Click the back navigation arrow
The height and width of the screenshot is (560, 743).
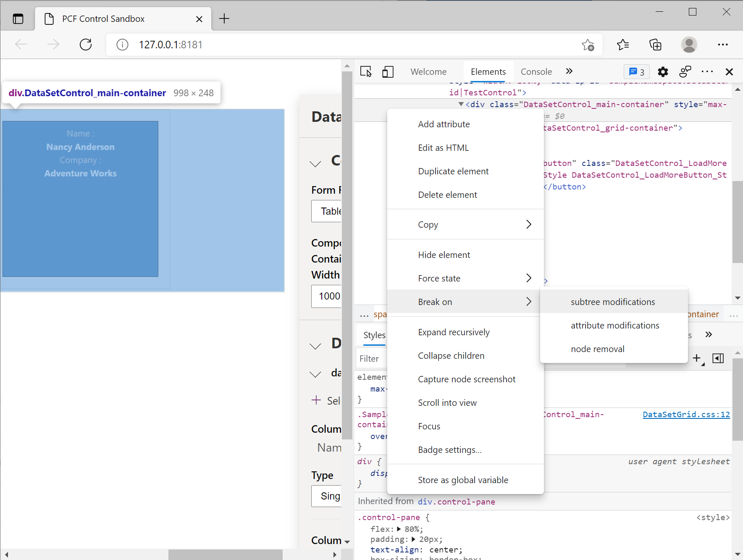pos(21,45)
